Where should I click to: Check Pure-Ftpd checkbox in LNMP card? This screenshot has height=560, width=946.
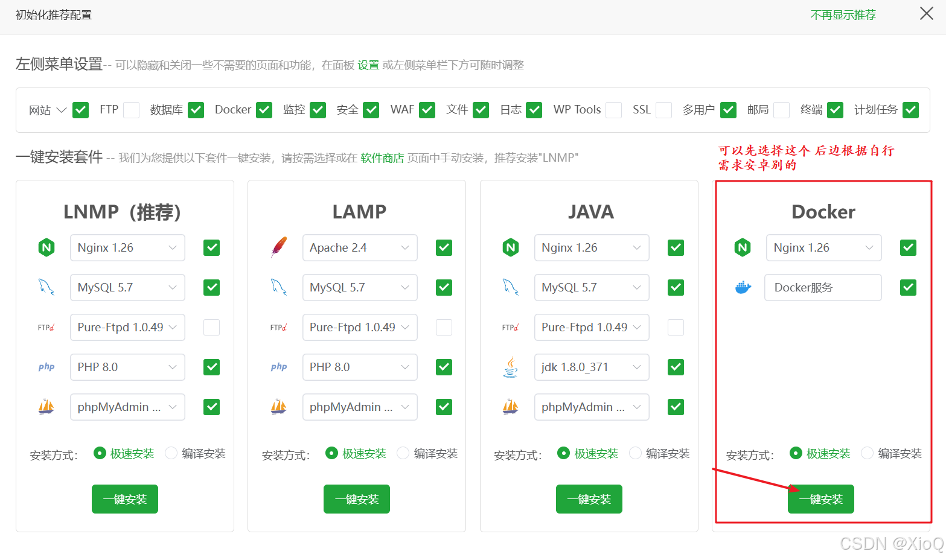coord(212,327)
